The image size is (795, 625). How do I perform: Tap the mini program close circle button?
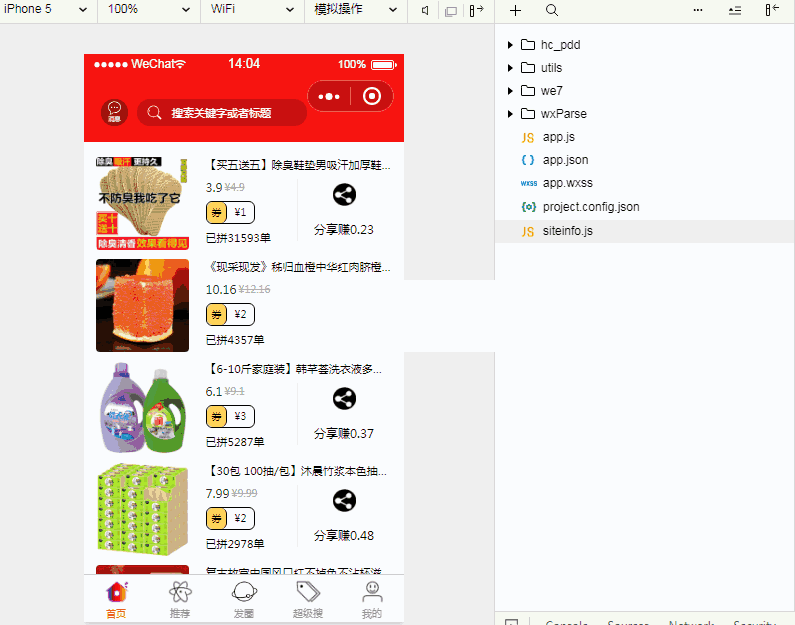[372, 96]
